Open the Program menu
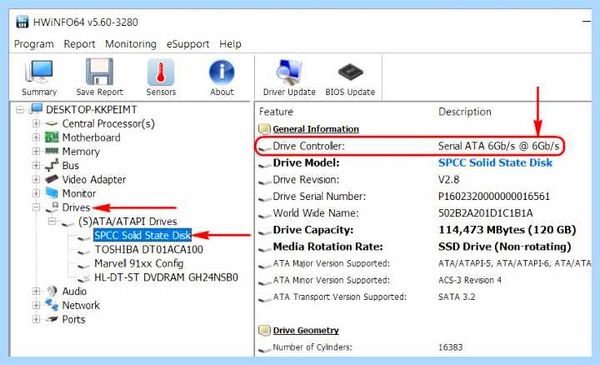 [x=34, y=44]
